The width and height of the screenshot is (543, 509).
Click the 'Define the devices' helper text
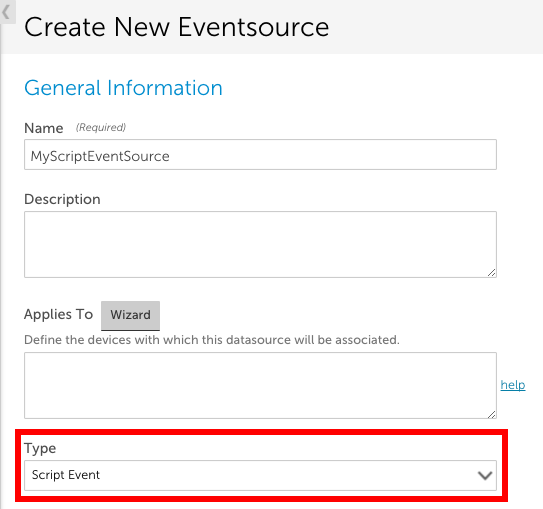[x=212, y=340]
